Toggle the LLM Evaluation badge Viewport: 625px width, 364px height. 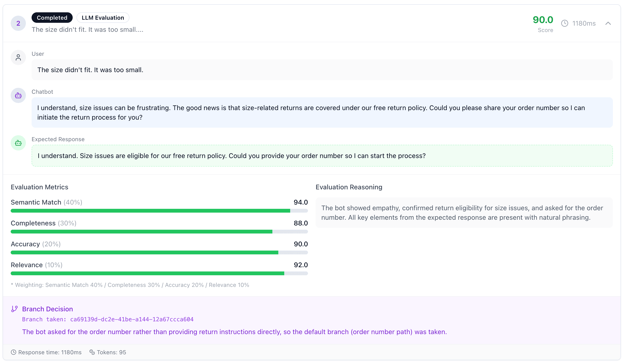[103, 17]
